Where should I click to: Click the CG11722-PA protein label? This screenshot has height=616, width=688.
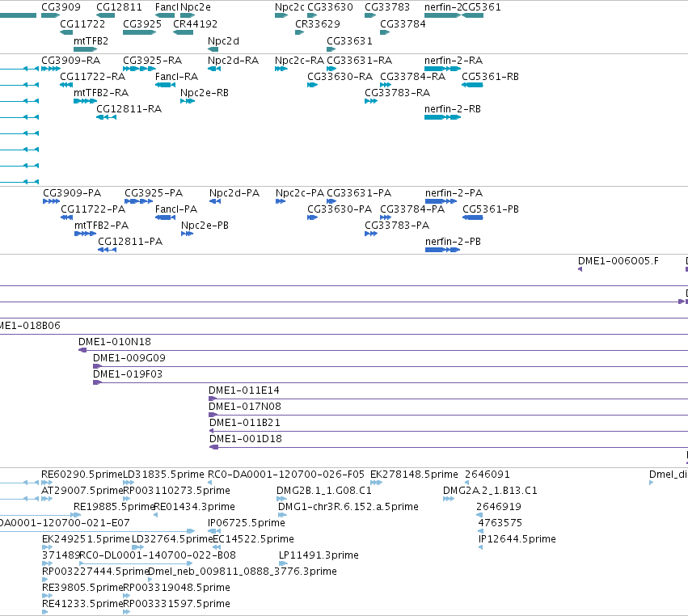click(93, 209)
